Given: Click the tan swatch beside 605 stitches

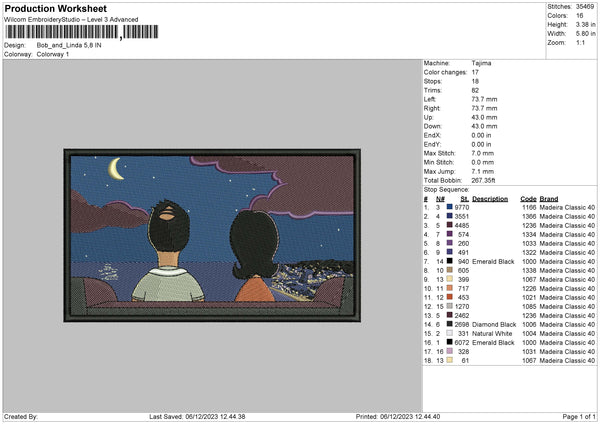Looking at the screenshot, I should point(449,270).
